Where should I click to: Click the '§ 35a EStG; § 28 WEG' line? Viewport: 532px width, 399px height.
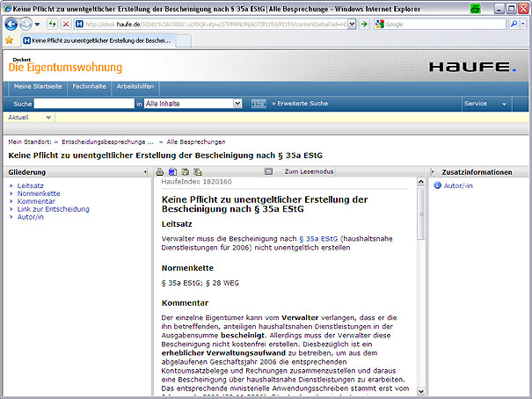200,283
